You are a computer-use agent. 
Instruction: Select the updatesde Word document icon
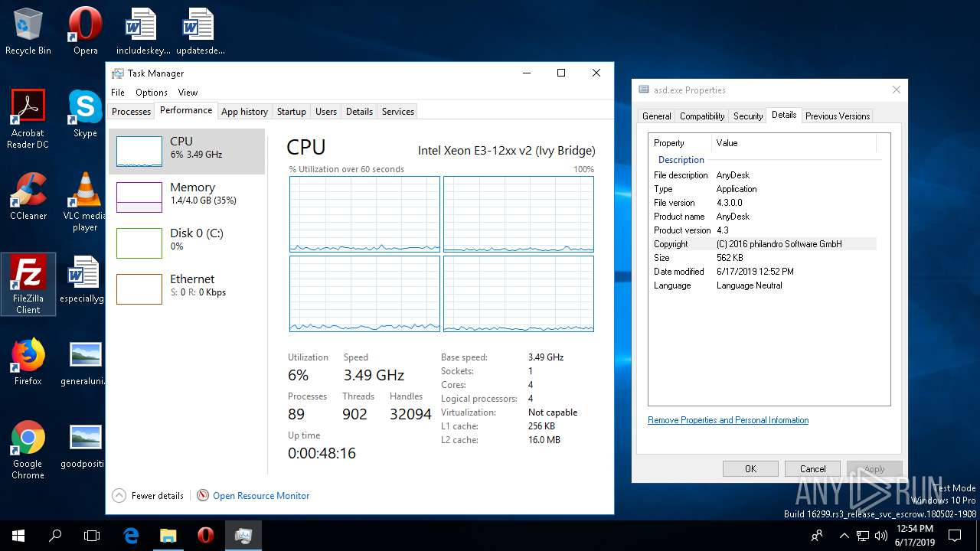point(199,31)
